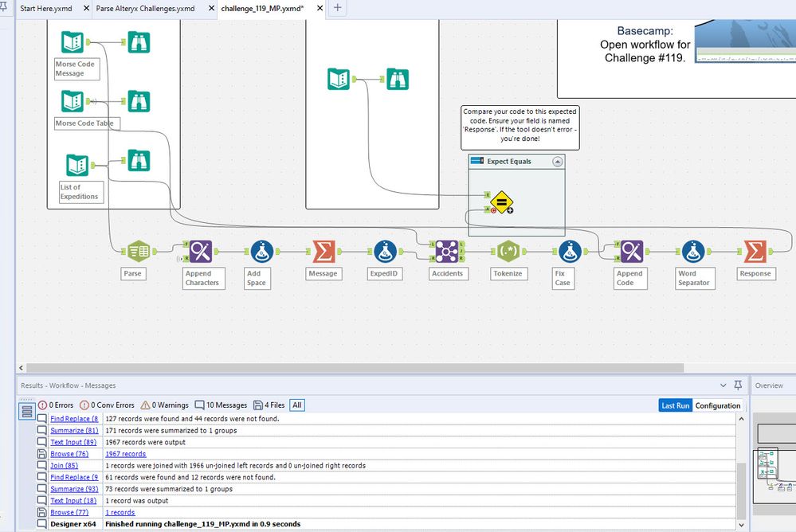Click the messages list view icon in Results
Image resolution: width=796 pixels, height=532 pixels.
tap(27, 411)
